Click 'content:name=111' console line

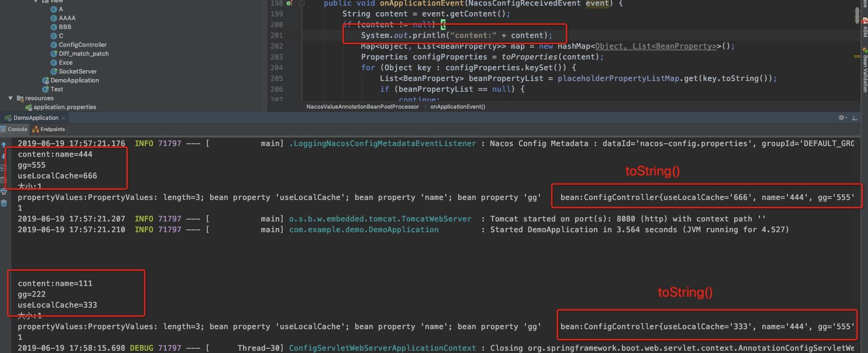click(x=55, y=284)
